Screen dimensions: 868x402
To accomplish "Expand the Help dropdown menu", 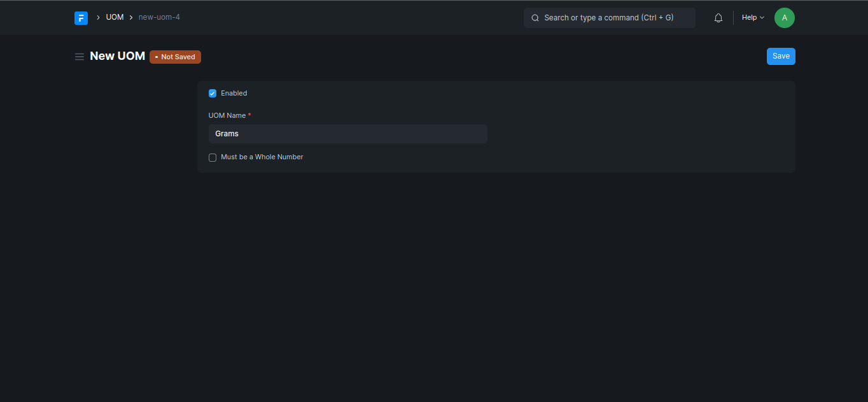I will pos(749,18).
